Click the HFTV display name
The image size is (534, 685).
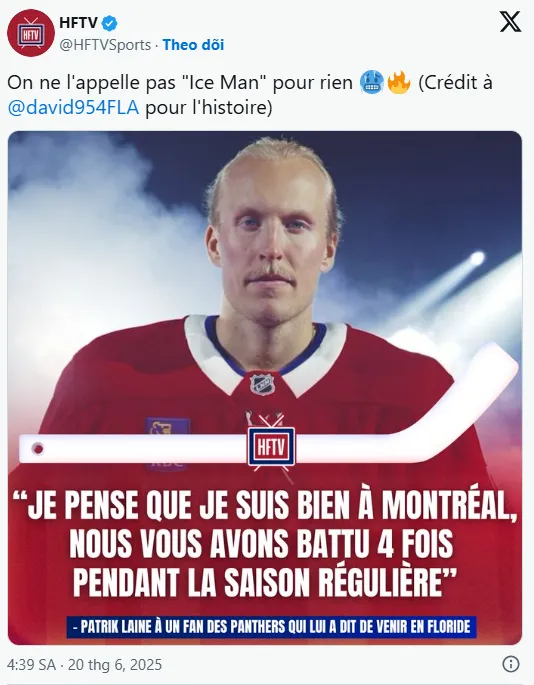(x=78, y=23)
